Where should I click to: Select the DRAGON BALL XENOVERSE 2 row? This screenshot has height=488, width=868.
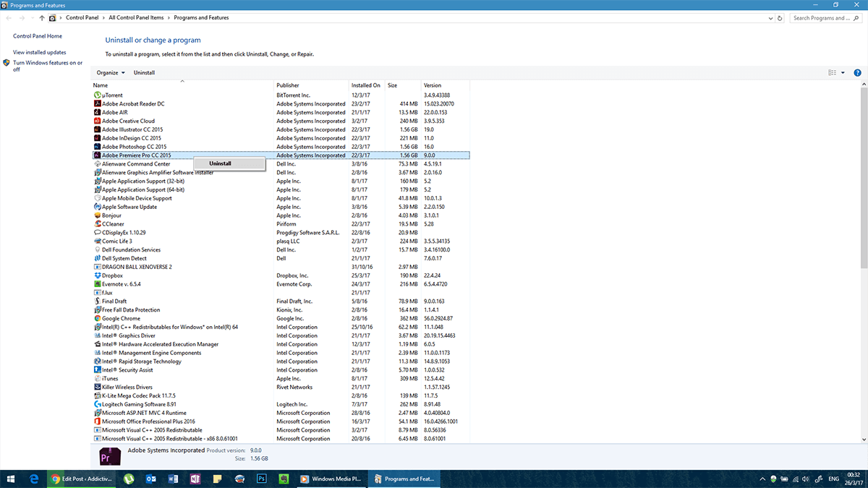click(281, 267)
